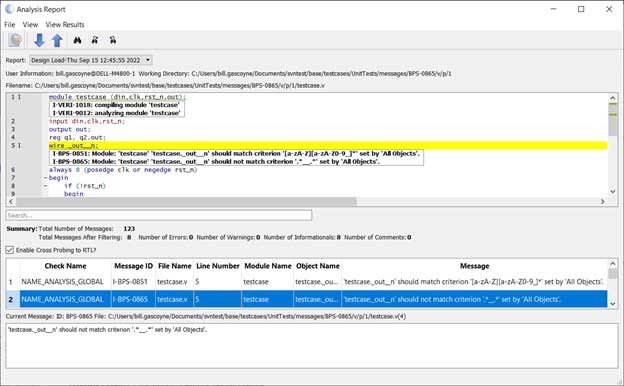Sort by Message ID column header
This screenshot has height=386, width=624.
pyautogui.click(x=133, y=266)
